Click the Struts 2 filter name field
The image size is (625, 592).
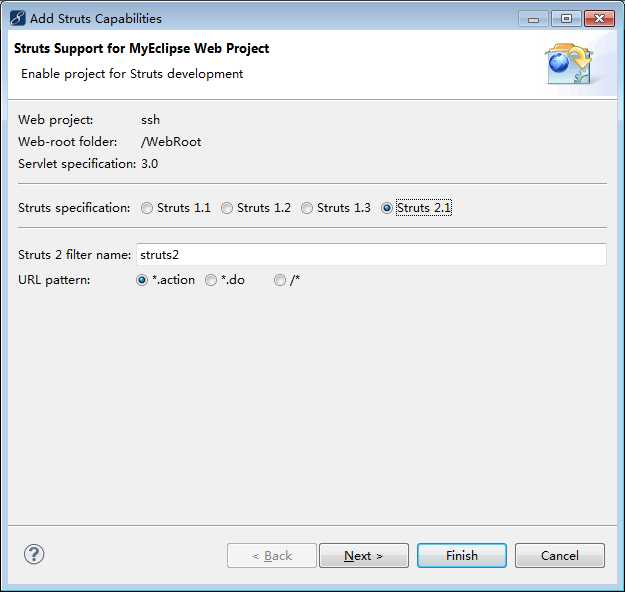(x=371, y=255)
